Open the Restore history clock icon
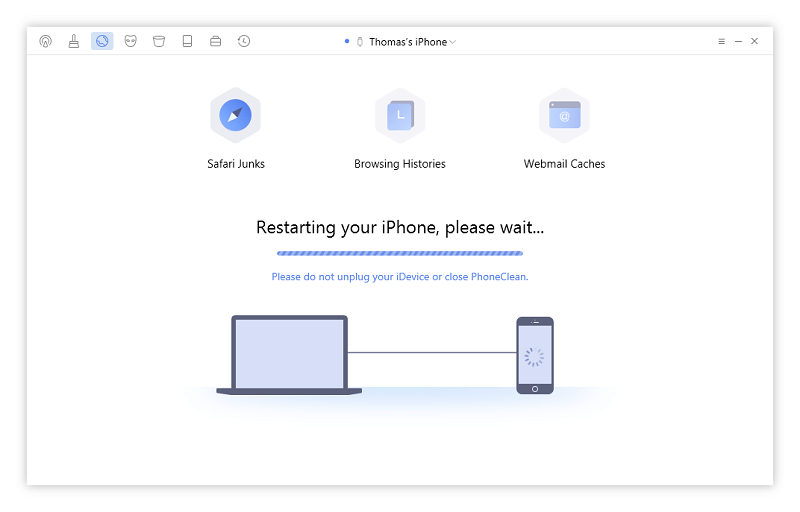The height and width of the screenshot is (512, 800). coord(244,41)
